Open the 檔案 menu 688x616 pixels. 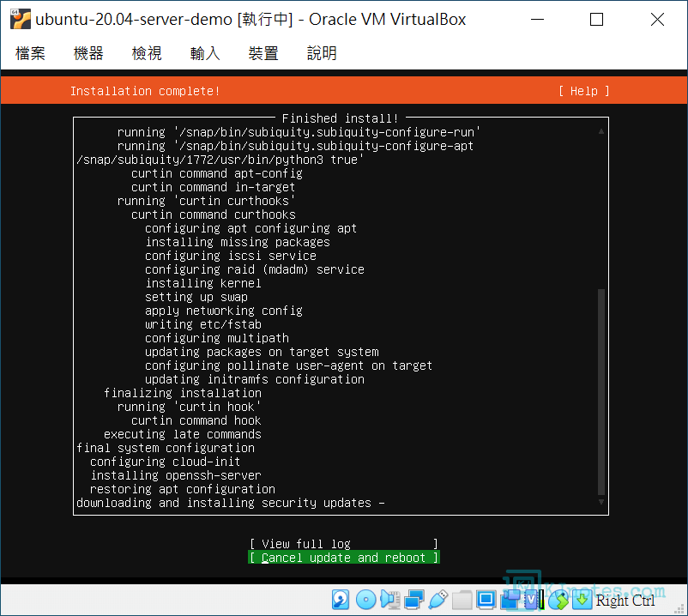click(x=30, y=53)
